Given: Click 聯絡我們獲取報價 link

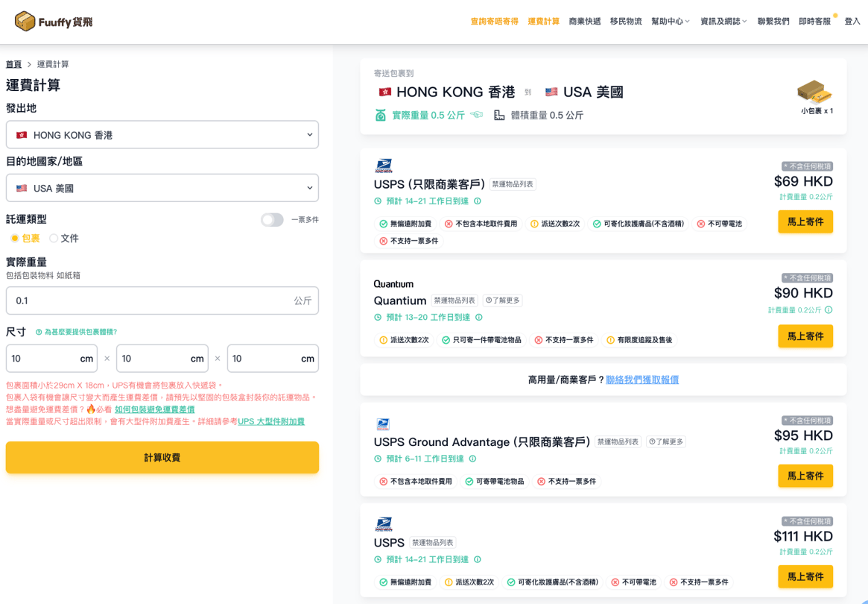Looking at the screenshot, I should (x=642, y=380).
